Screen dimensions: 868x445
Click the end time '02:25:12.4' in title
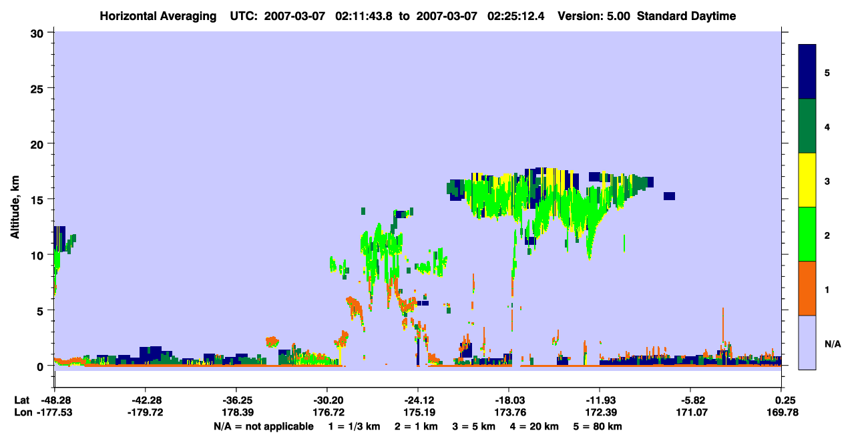(x=516, y=16)
